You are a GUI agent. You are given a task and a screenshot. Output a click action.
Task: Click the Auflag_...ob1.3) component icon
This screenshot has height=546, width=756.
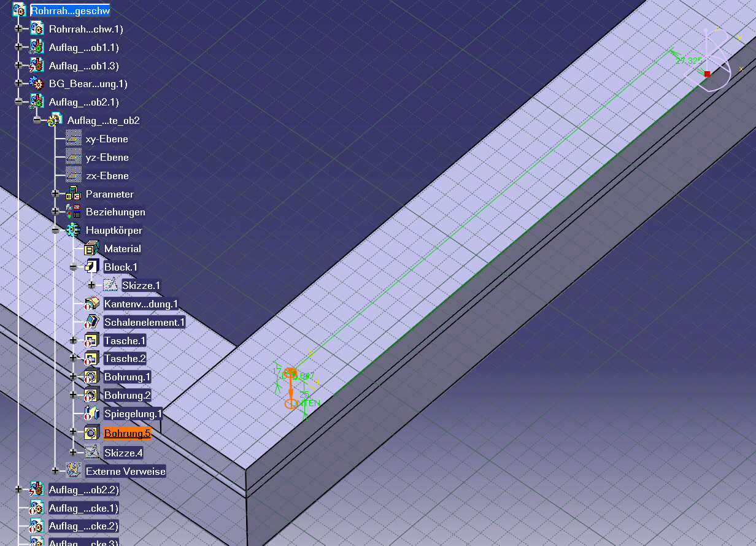pyautogui.click(x=37, y=65)
